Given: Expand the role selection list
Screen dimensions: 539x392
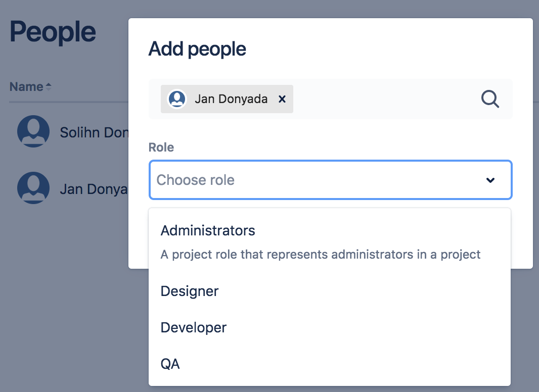Looking at the screenshot, I should pos(329,180).
